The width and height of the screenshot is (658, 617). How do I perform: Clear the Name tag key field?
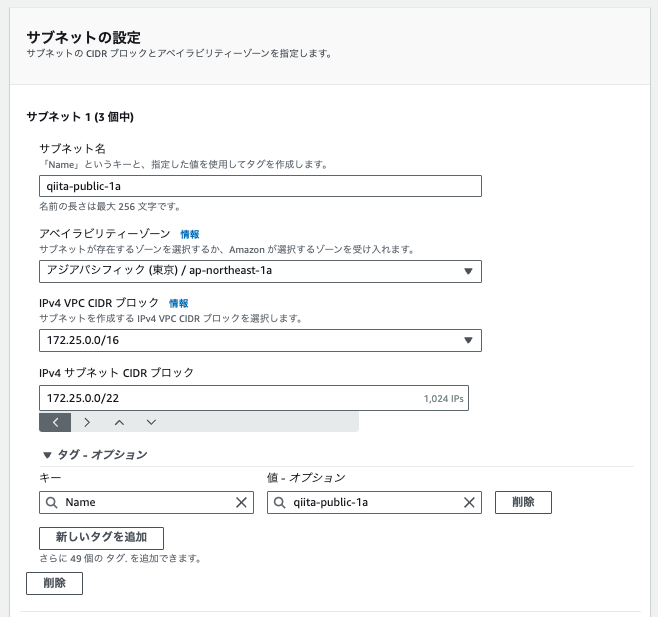pos(241,502)
